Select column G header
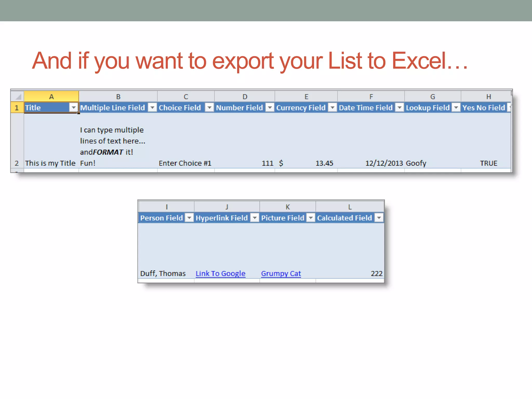This screenshot has width=532, height=399. (433, 97)
